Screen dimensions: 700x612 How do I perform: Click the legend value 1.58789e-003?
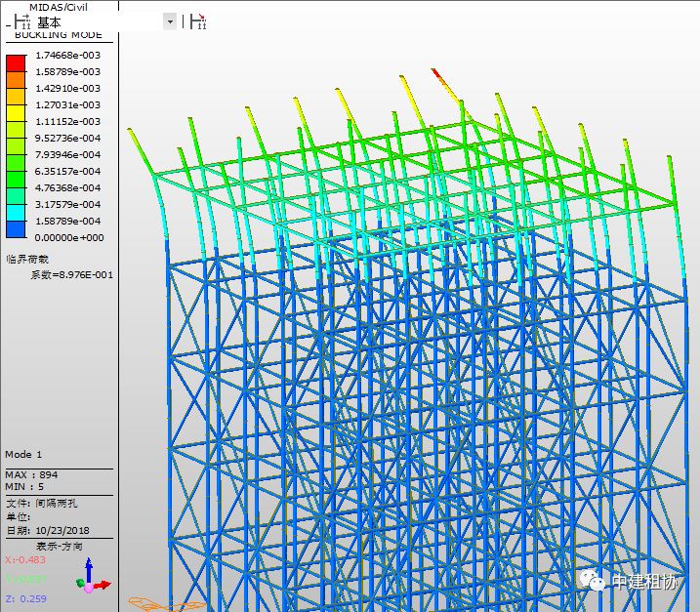coord(68,71)
